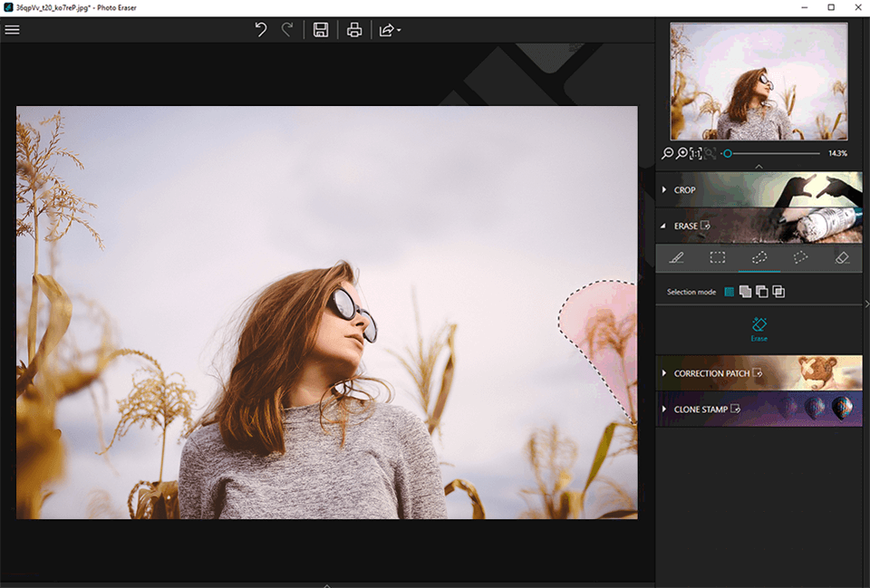Expand the CROP section
Screen dimensions: 870x588
pyautogui.click(x=684, y=190)
